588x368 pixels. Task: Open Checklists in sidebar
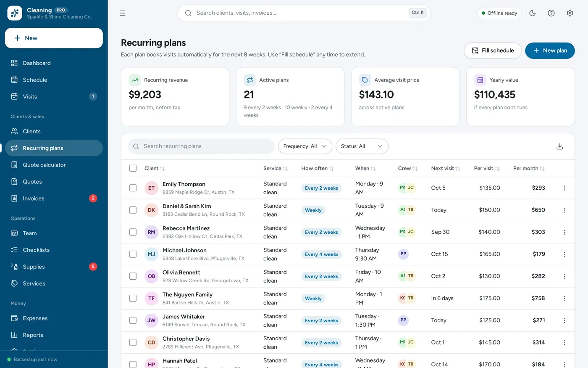(54, 250)
